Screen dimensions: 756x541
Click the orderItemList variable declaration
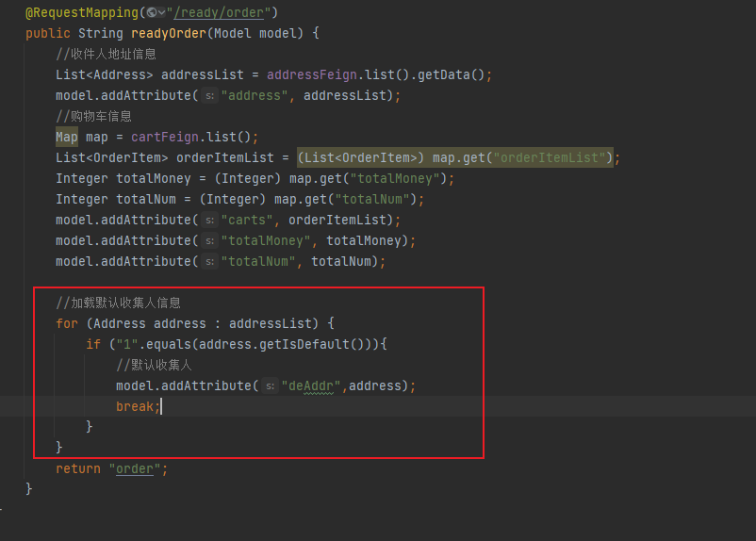[x=225, y=157]
